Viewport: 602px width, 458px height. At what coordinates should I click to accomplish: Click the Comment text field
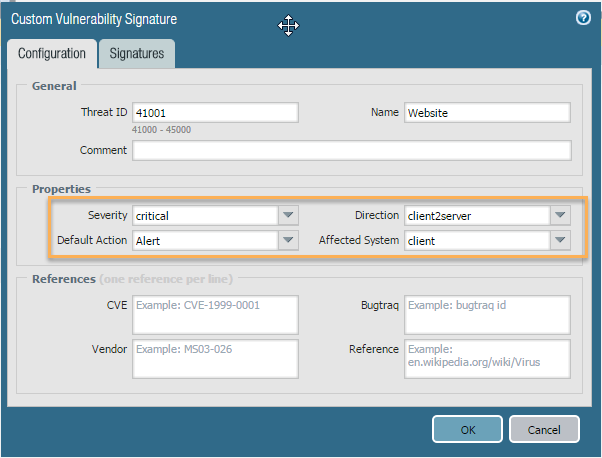click(351, 151)
